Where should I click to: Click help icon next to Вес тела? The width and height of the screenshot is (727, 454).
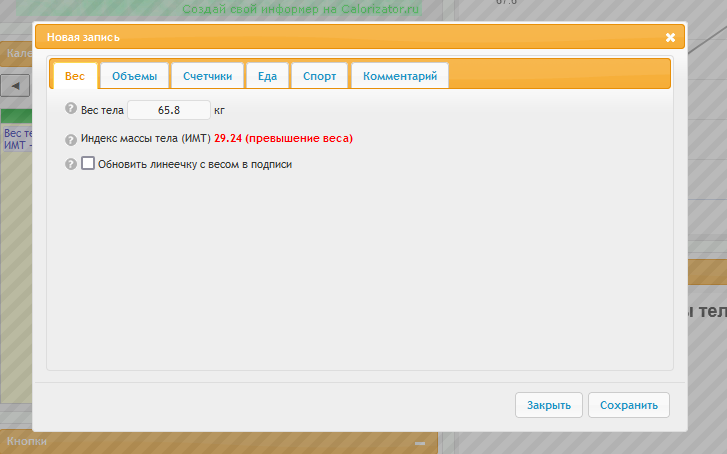(70, 109)
